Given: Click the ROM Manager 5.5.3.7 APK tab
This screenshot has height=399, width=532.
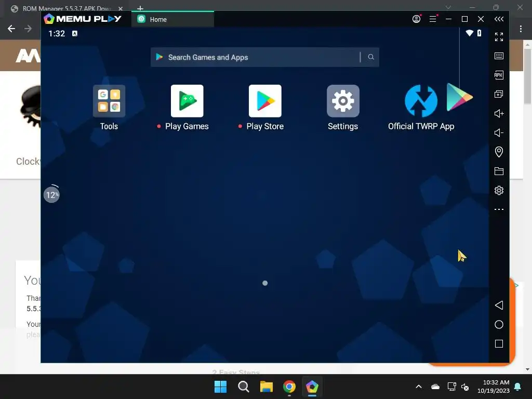Looking at the screenshot, I should (66, 8).
